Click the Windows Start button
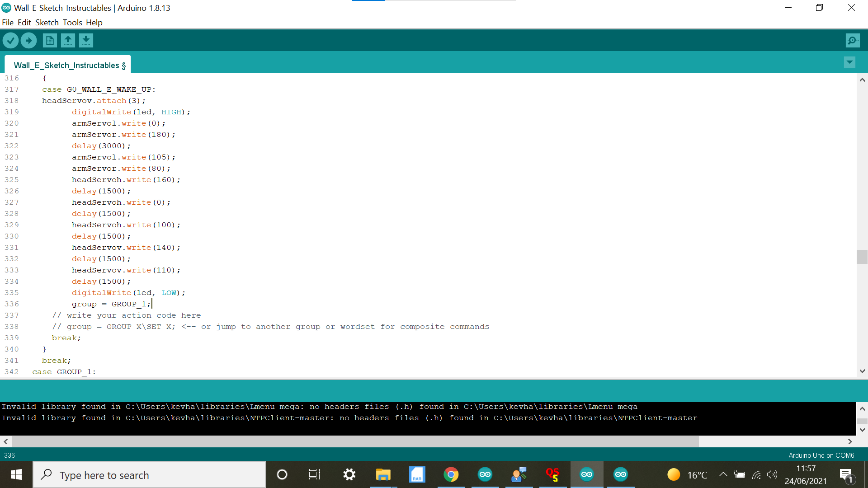Viewport: 868px width, 488px height. 16,474
